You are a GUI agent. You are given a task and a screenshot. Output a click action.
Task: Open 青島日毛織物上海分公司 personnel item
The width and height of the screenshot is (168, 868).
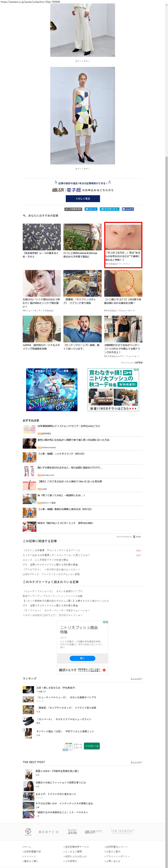pyautogui.click(x=65, y=509)
